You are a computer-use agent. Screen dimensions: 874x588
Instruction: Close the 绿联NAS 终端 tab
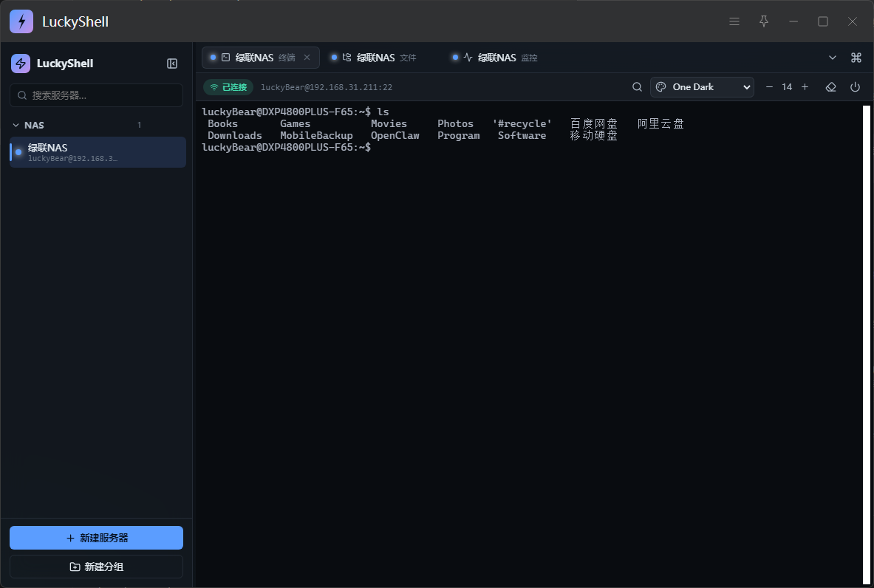click(307, 58)
